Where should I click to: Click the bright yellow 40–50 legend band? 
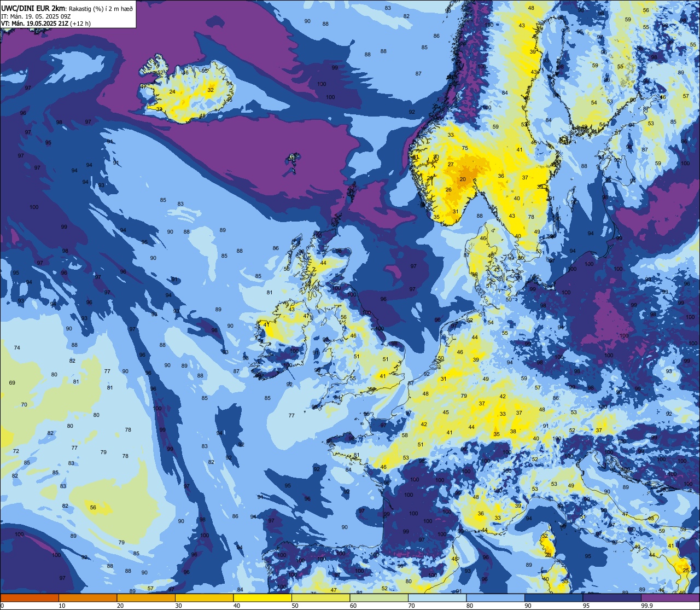(262, 597)
